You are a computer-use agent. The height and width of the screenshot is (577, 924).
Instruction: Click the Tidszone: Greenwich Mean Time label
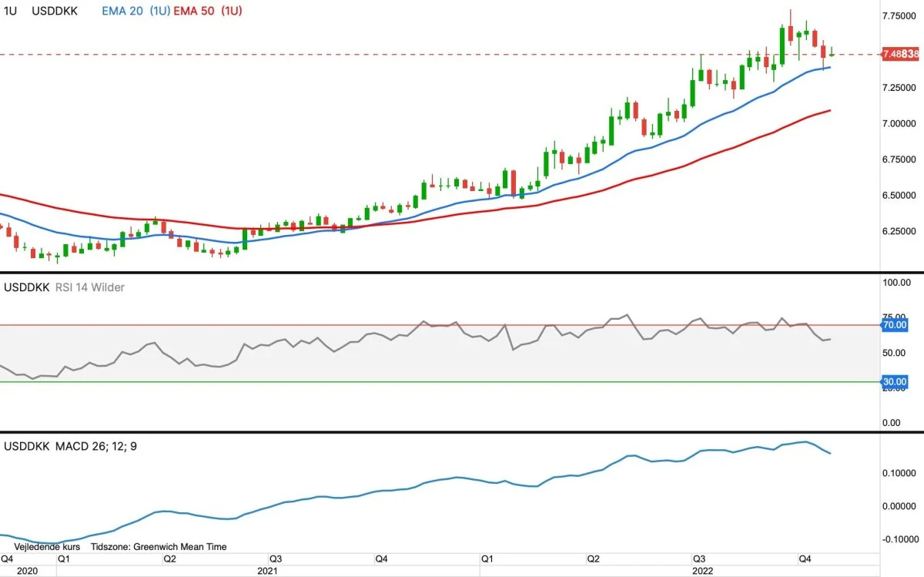click(159, 547)
